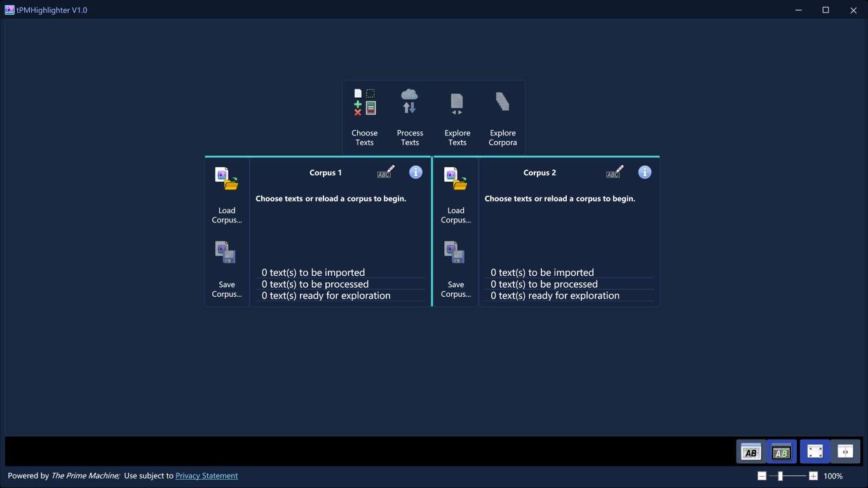This screenshot has width=868, height=488.
Task: Click 'Powered by The Prime Machine' text
Action: pyautogui.click(x=64, y=476)
